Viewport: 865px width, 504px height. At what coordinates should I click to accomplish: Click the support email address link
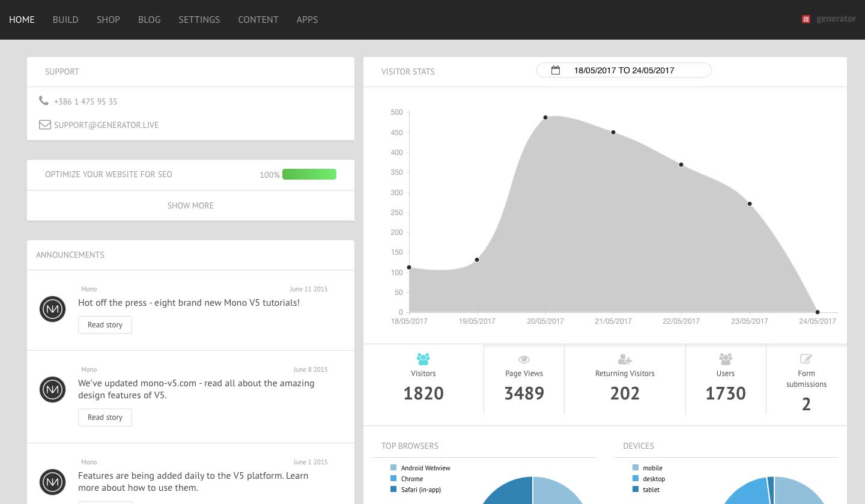click(106, 125)
